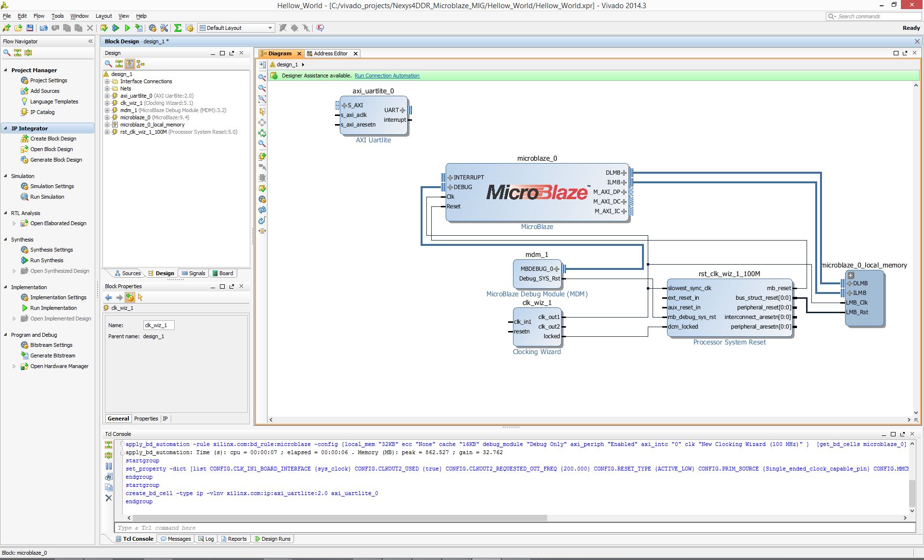Click Validate Design icon in diagram toolbar
Viewport: 924px width, 560px height.
[262, 189]
